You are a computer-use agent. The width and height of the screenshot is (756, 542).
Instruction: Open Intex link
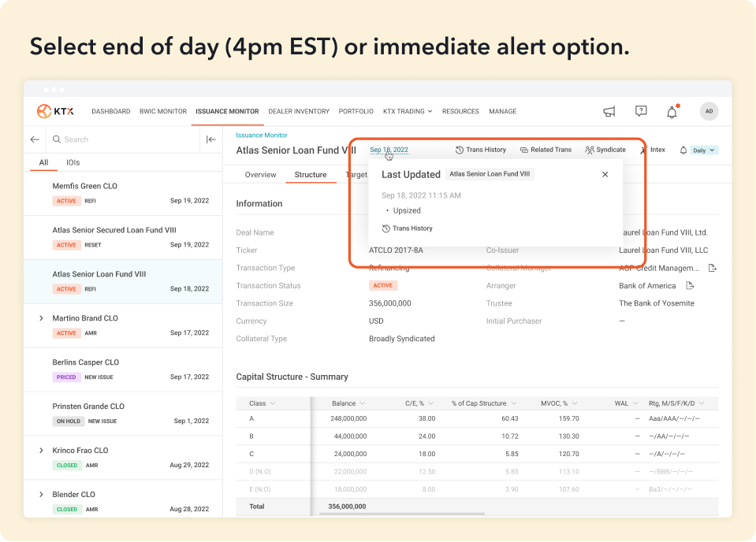pos(653,150)
